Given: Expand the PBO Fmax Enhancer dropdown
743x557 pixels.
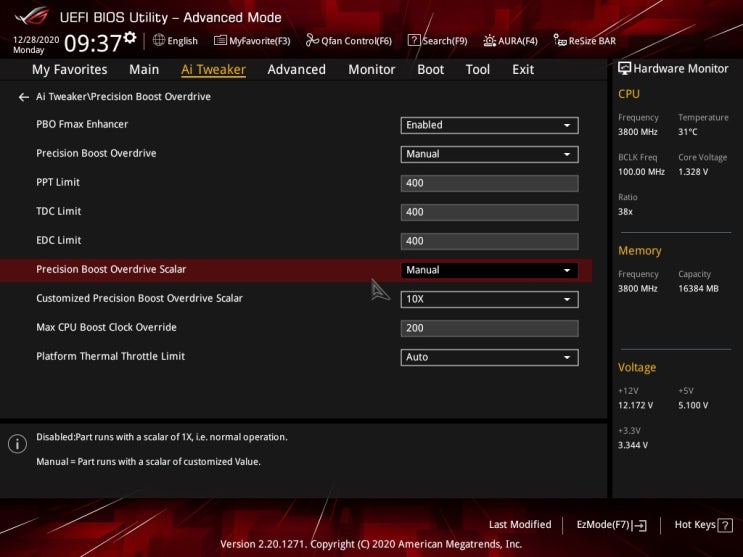Looking at the screenshot, I should click(489, 125).
